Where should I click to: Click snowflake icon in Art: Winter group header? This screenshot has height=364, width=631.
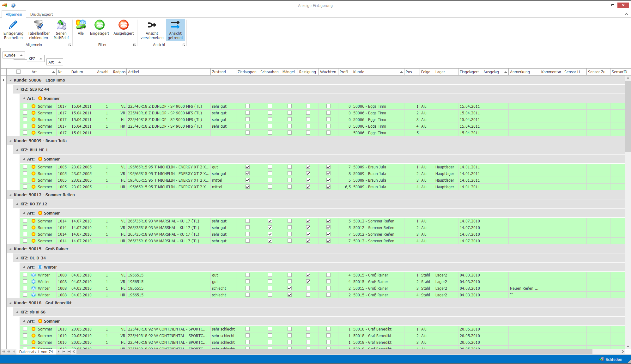click(40, 267)
